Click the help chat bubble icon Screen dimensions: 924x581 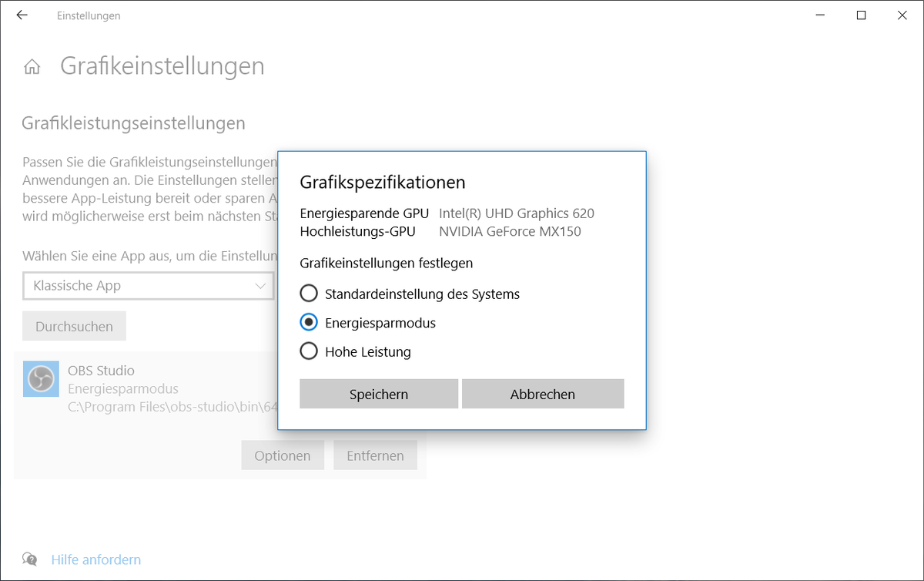pos(30,559)
